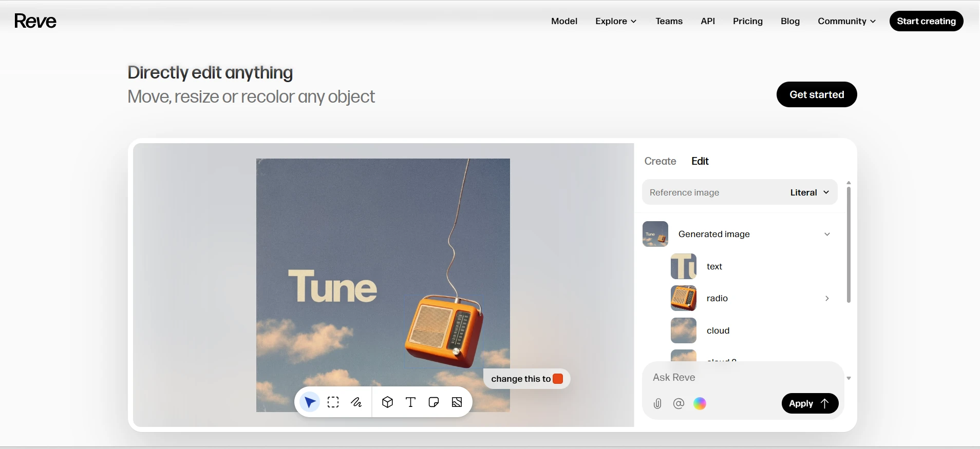Viewport: 980px width, 449px height.
Task: Open the Model page
Action: [564, 21]
